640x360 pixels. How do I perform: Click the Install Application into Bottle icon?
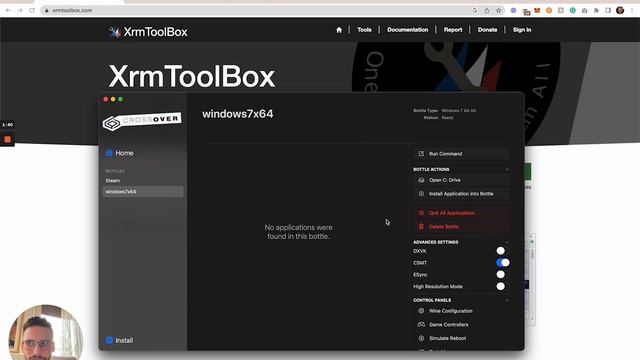(421, 193)
